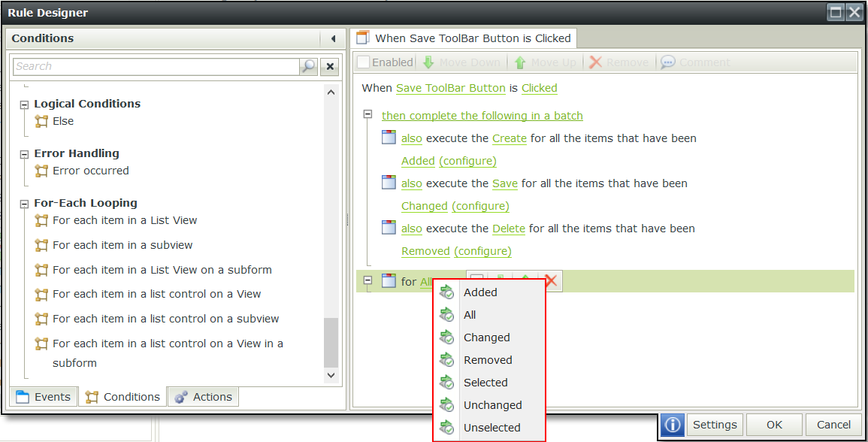Click the search magnifier icon in Conditions
The height and width of the screenshot is (442, 868).
308,66
